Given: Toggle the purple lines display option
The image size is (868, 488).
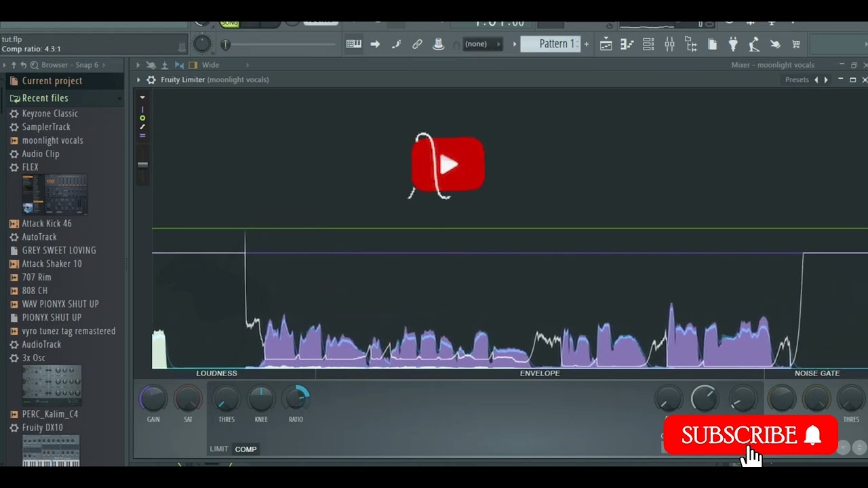Looking at the screenshot, I should pos(142,135).
